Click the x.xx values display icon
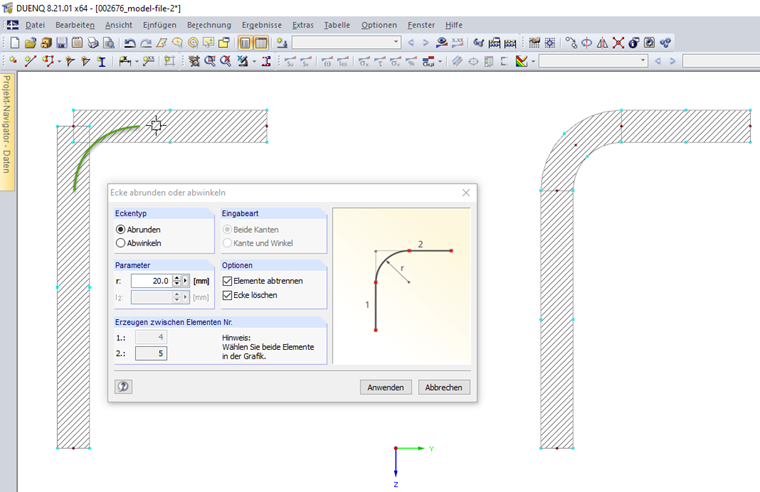The height and width of the screenshot is (492, 760). 457,43
